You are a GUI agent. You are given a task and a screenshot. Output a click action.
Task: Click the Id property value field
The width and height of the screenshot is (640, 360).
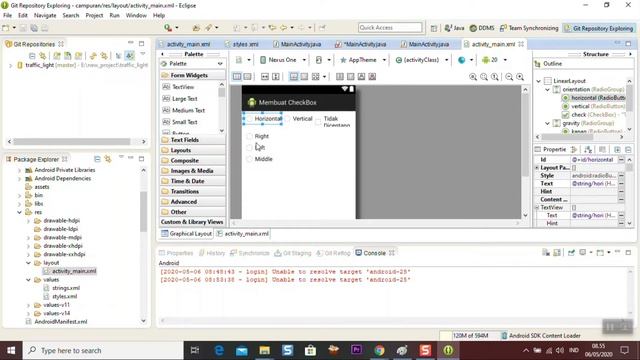(x=594, y=160)
